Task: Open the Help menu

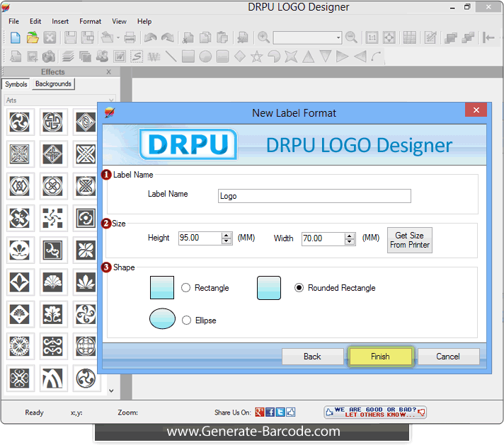Action: tap(144, 21)
